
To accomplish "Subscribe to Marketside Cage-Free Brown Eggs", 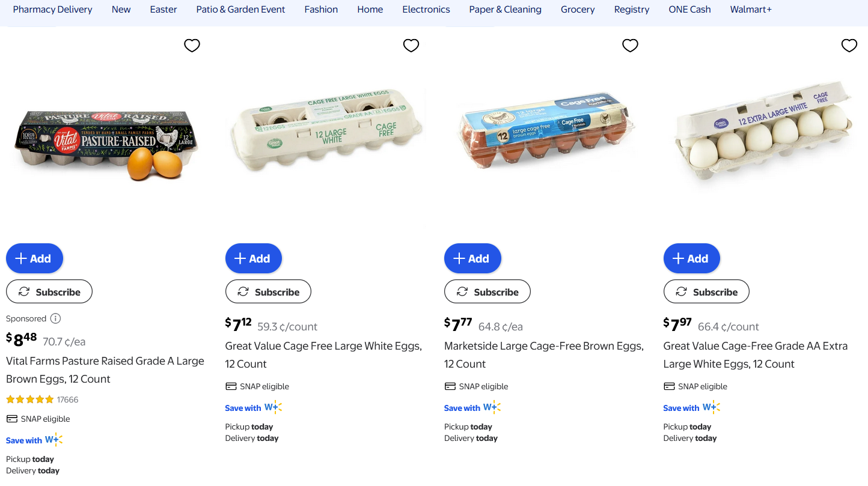I will coord(487,292).
